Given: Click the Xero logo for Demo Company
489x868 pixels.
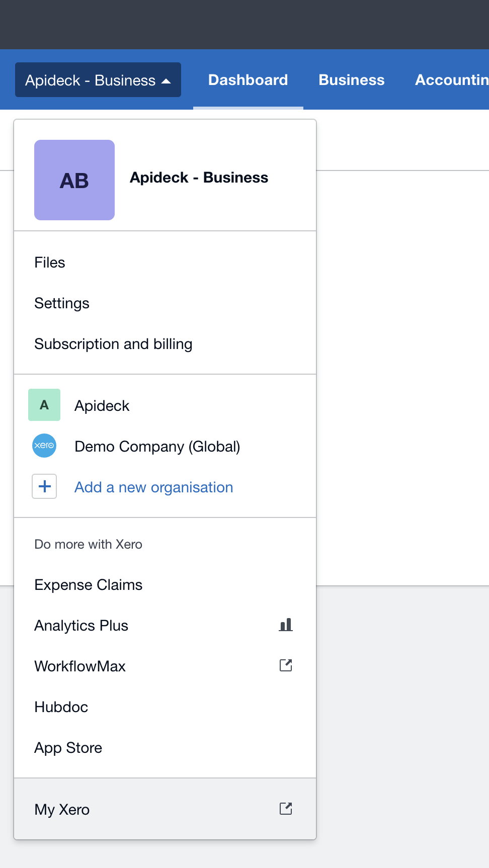Looking at the screenshot, I should click(44, 446).
